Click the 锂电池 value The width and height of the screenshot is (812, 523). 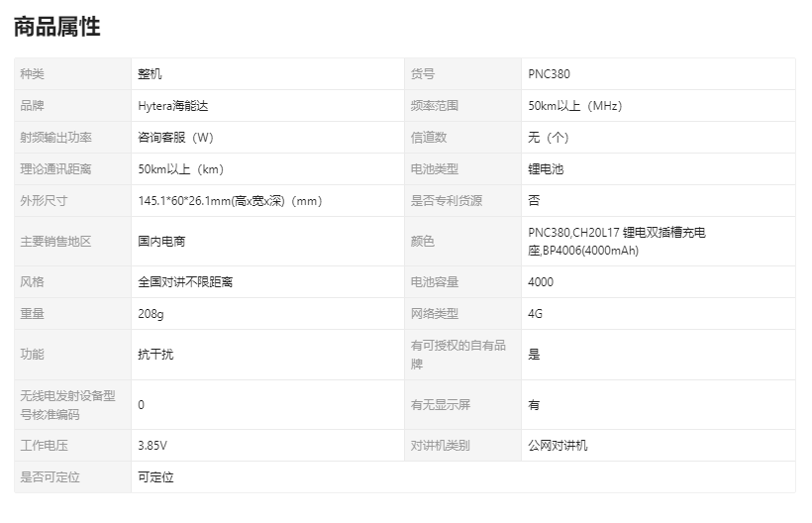[546, 168]
